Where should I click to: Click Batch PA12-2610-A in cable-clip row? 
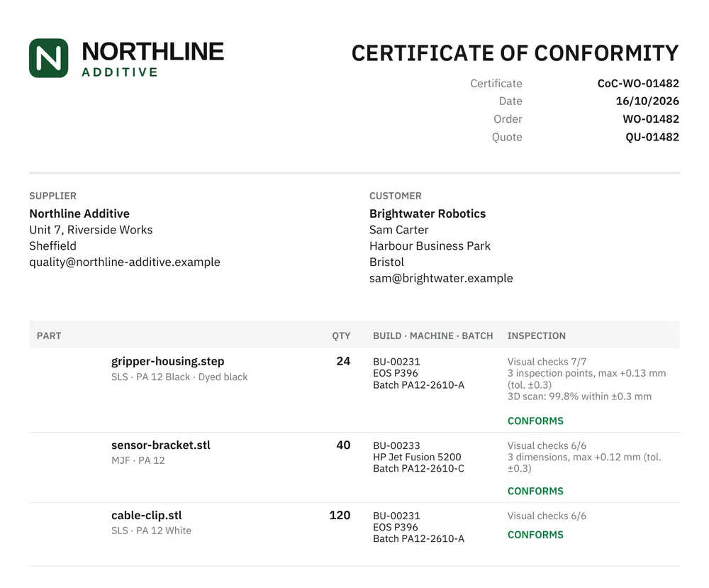point(419,538)
